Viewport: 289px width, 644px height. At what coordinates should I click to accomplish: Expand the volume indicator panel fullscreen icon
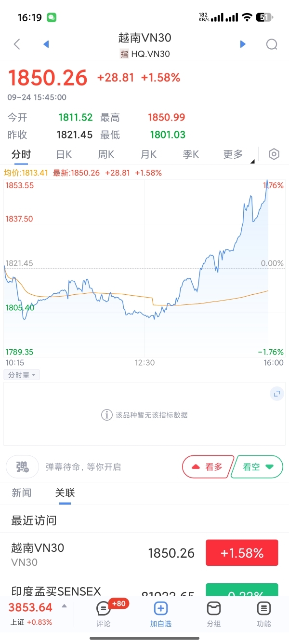pos(277,394)
